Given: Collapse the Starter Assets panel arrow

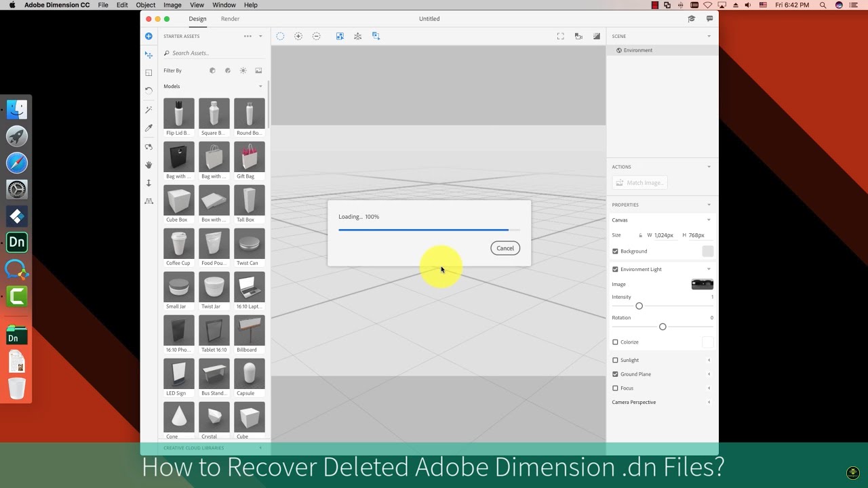Looking at the screenshot, I should [260, 36].
